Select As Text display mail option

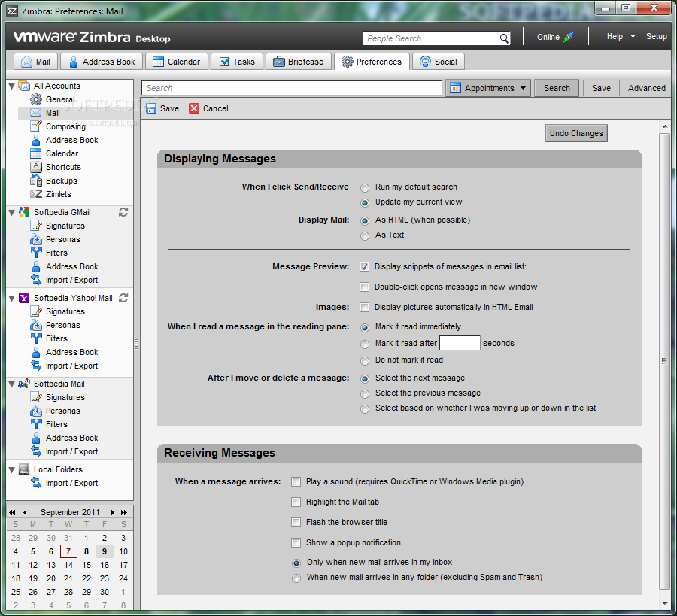(365, 236)
